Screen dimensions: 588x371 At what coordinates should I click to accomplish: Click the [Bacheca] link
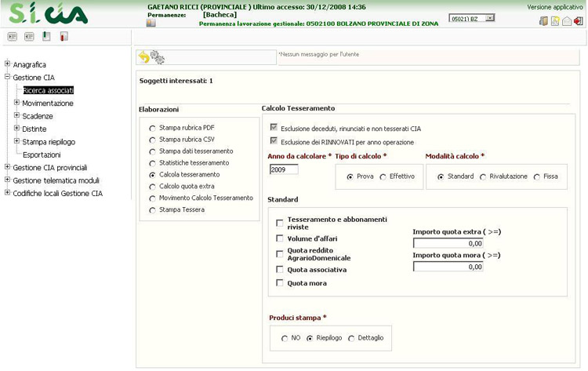pyautogui.click(x=220, y=15)
